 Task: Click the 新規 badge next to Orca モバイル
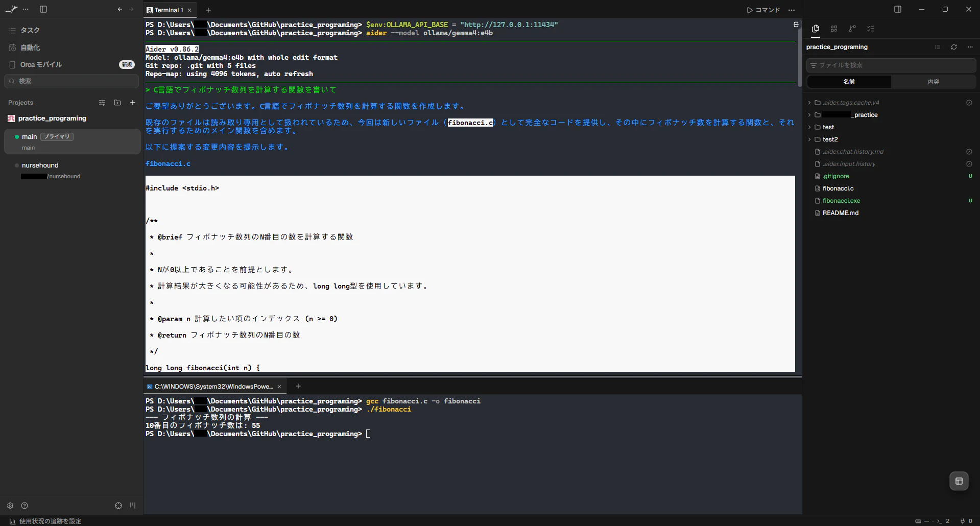coord(127,64)
